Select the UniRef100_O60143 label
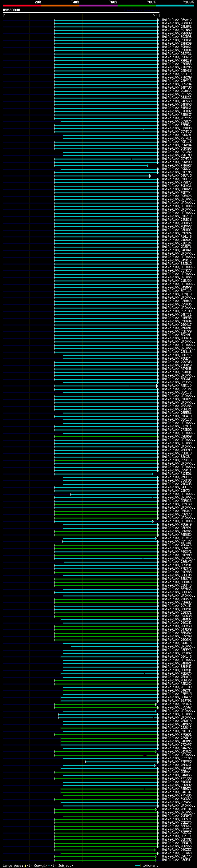 coord(176,656)
